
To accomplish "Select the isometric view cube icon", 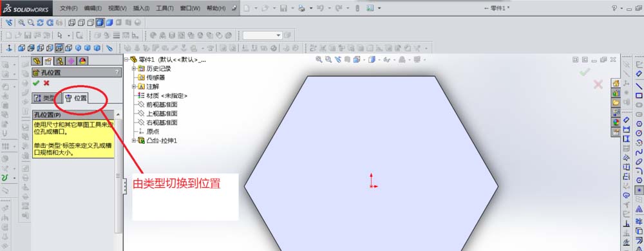I will [78, 48].
